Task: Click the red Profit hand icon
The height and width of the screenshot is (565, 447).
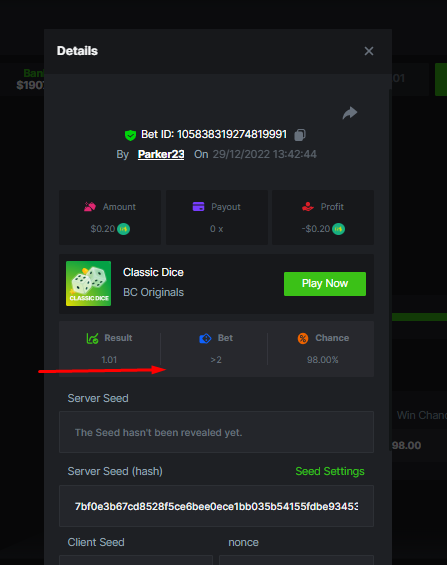Action: click(308, 207)
